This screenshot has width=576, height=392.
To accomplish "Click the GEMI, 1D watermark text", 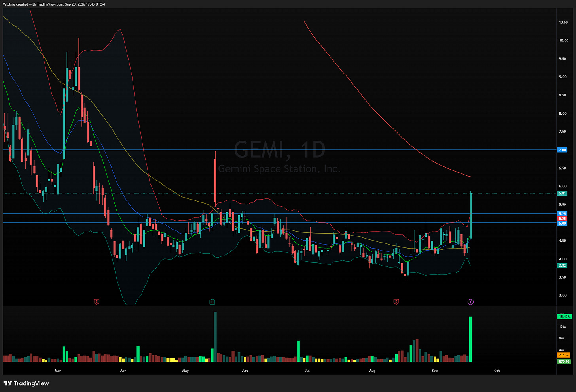I will click(x=280, y=150).
